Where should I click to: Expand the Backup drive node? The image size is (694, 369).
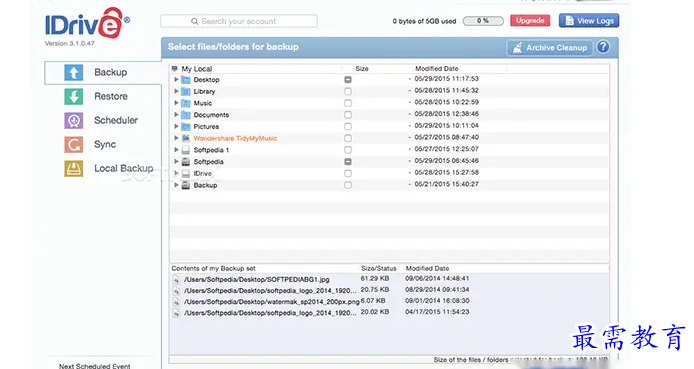pyautogui.click(x=176, y=185)
